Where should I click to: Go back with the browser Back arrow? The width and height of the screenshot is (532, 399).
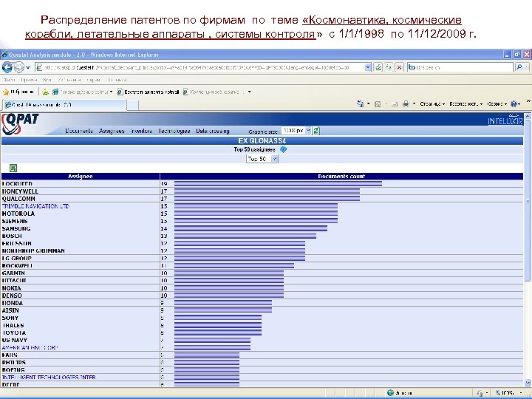point(7,67)
